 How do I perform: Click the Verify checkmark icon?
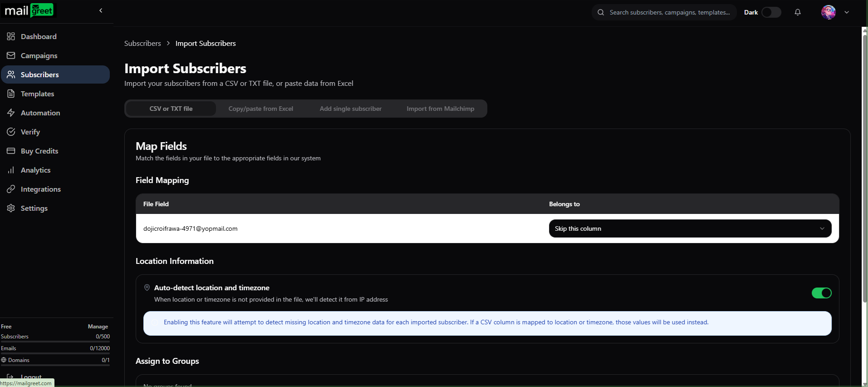pos(11,132)
